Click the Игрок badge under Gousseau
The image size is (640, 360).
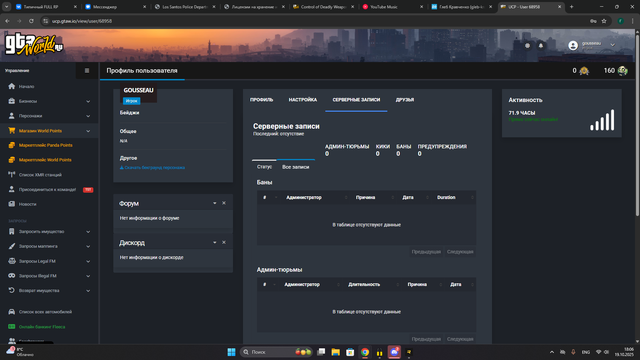[x=131, y=101]
